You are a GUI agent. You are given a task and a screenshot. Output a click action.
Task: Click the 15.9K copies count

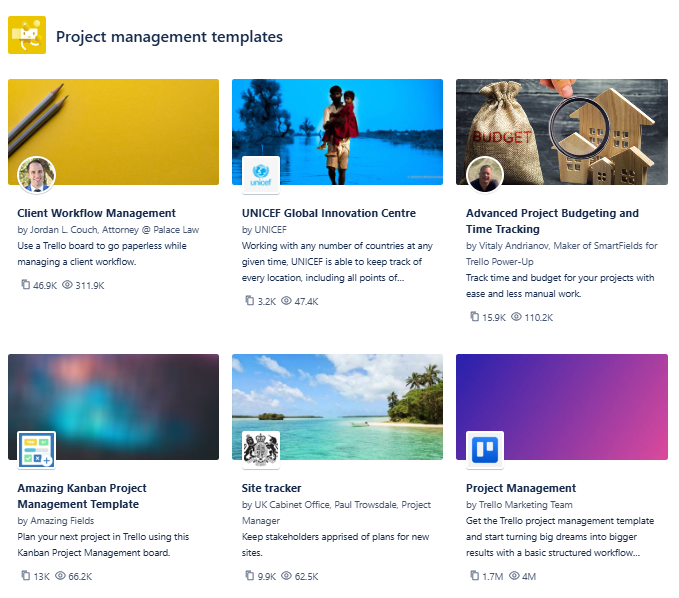tap(494, 317)
